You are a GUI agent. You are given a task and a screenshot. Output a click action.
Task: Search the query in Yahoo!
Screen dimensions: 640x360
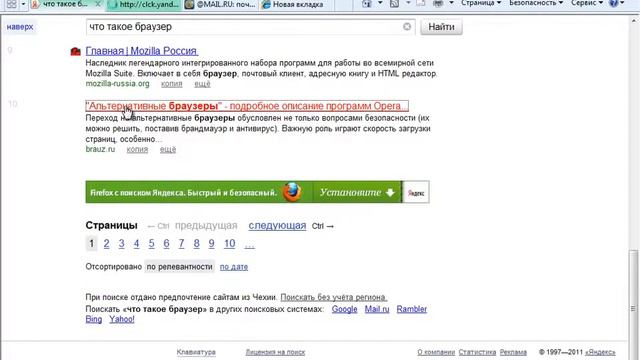(x=122, y=319)
